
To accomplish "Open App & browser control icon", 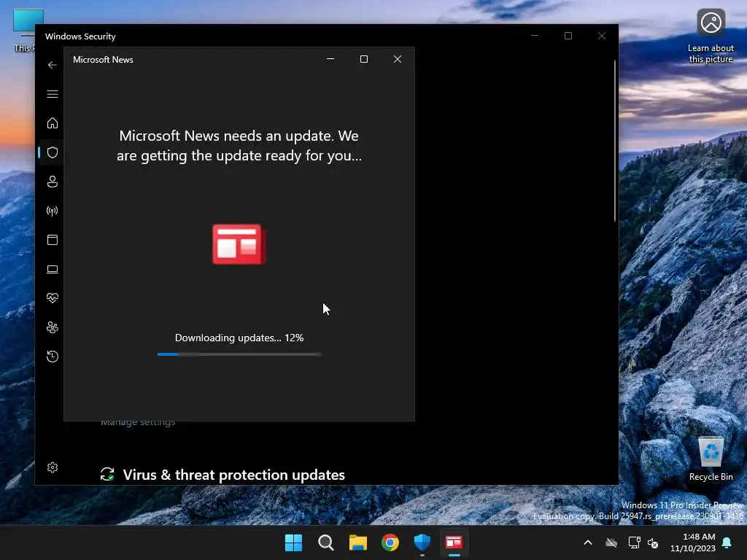I will pos(53,239).
